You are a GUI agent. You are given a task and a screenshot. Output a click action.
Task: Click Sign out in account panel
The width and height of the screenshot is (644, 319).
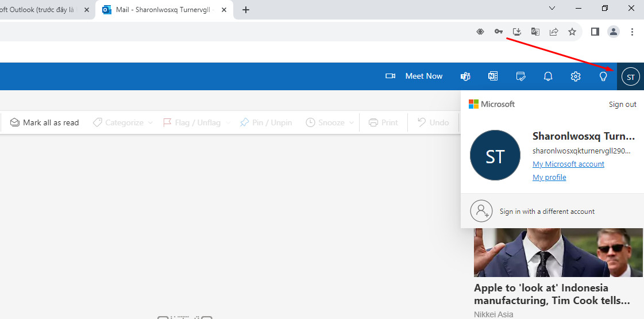tap(623, 105)
